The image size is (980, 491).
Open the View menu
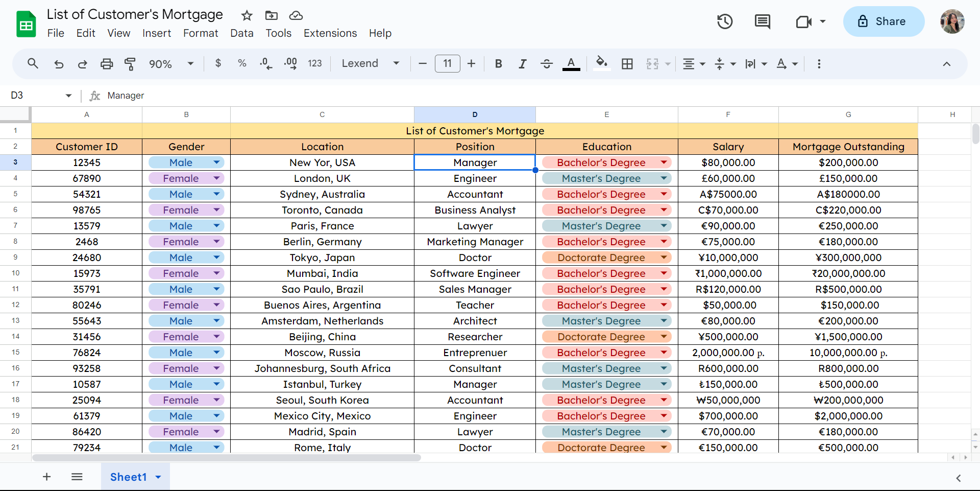118,33
